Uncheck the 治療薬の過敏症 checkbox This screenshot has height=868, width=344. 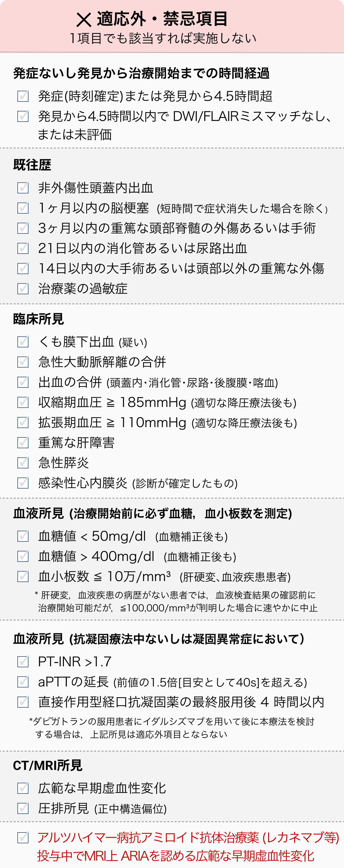coord(23,288)
